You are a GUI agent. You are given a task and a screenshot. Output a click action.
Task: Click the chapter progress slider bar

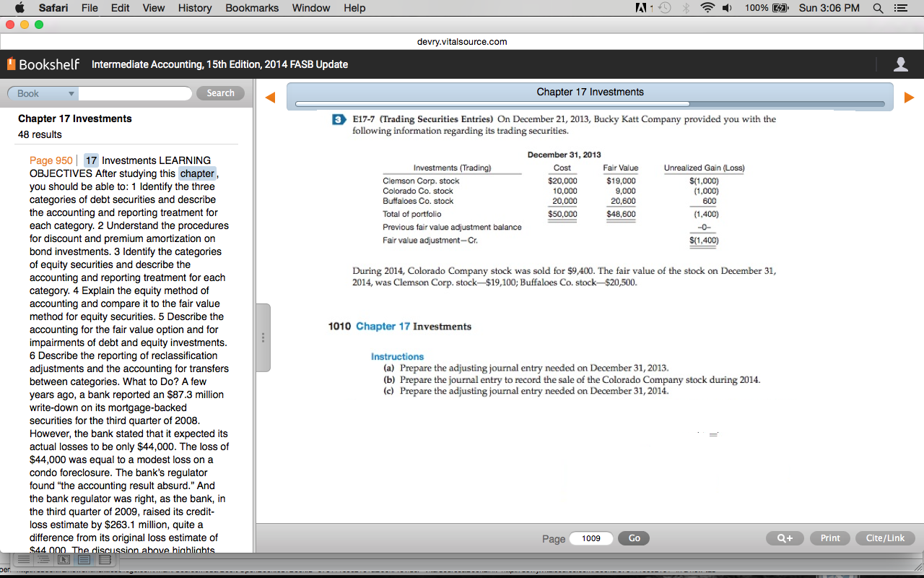pyautogui.click(x=590, y=104)
